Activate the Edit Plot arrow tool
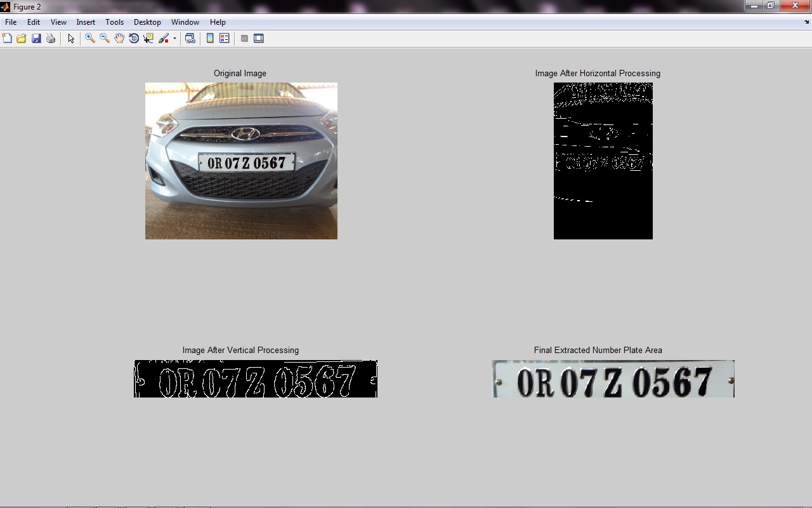This screenshot has width=812, height=508. (x=71, y=39)
